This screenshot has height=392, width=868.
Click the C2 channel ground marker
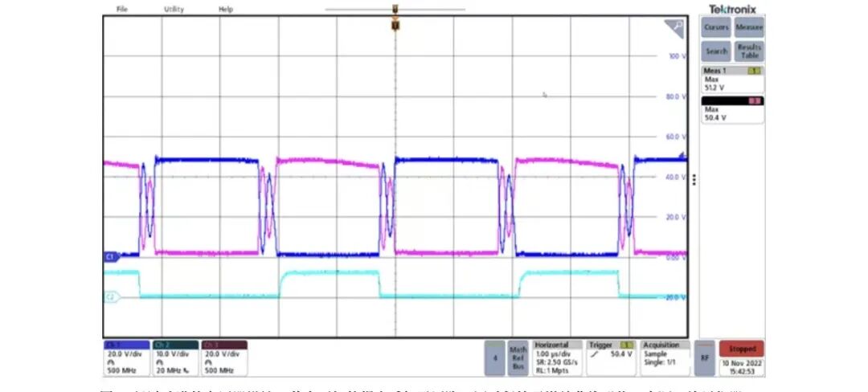pyautogui.click(x=108, y=297)
